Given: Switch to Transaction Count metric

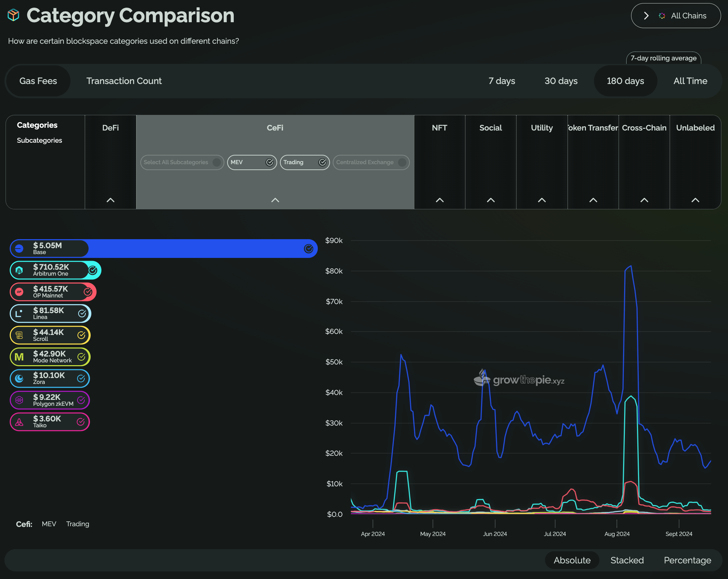Looking at the screenshot, I should pos(124,81).
